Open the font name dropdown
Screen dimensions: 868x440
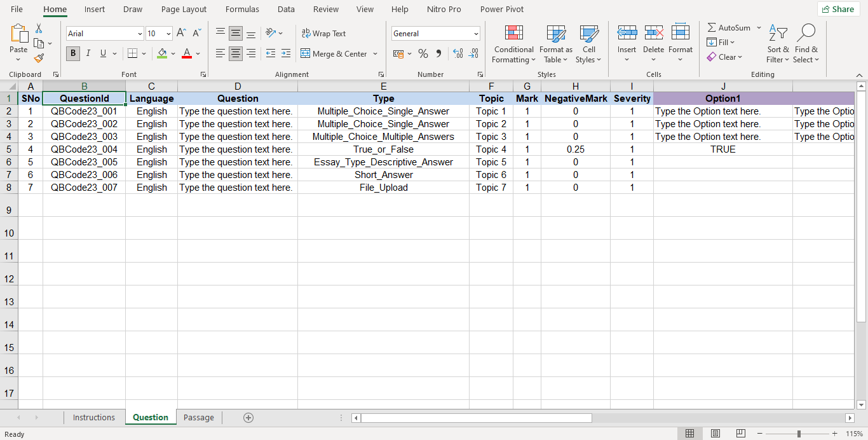coord(140,34)
